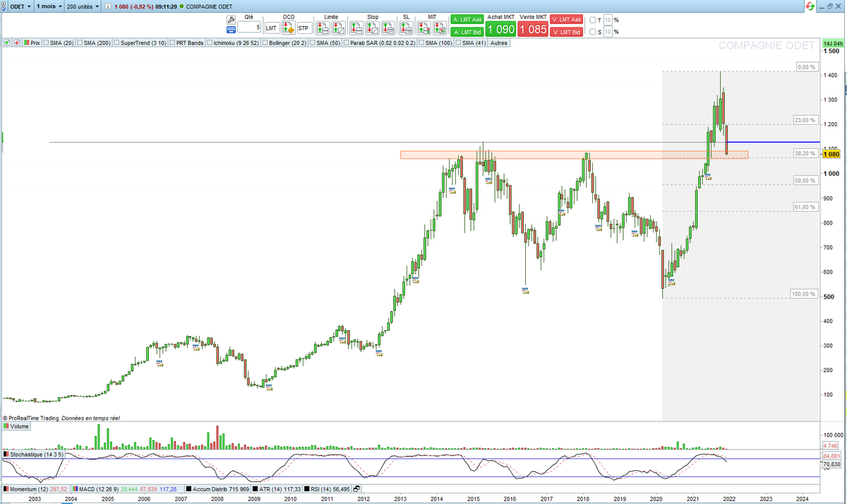The height and width of the screenshot is (504, 847).
Task: Toggle the PRT Bands checkbox
Action: coord(174,42)
